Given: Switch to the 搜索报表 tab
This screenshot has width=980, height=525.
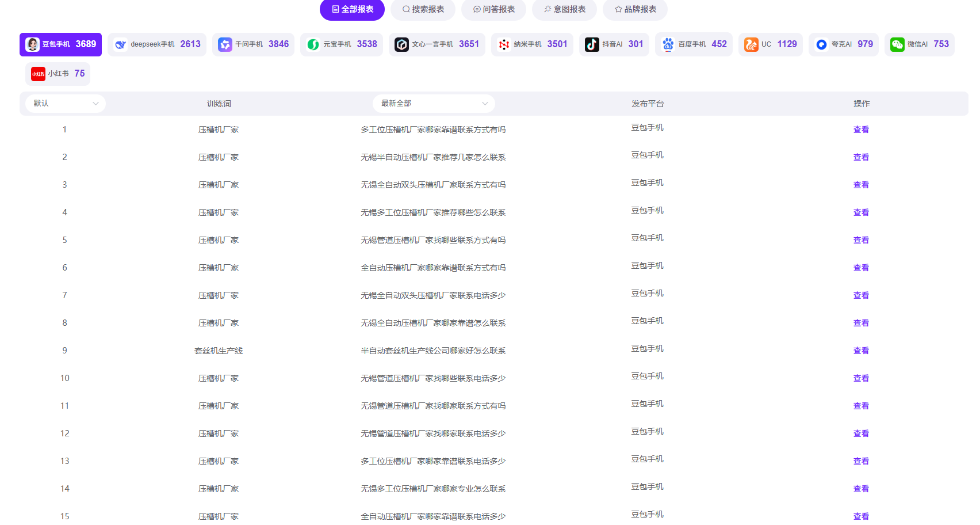Looking at the screenshot, I should (423, 9).
